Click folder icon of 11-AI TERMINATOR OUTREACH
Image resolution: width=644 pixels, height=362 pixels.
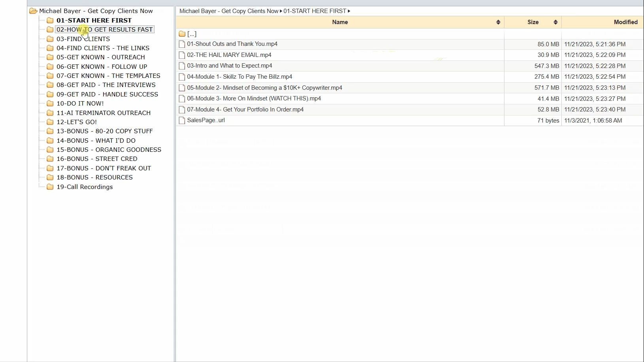point(50,113)
